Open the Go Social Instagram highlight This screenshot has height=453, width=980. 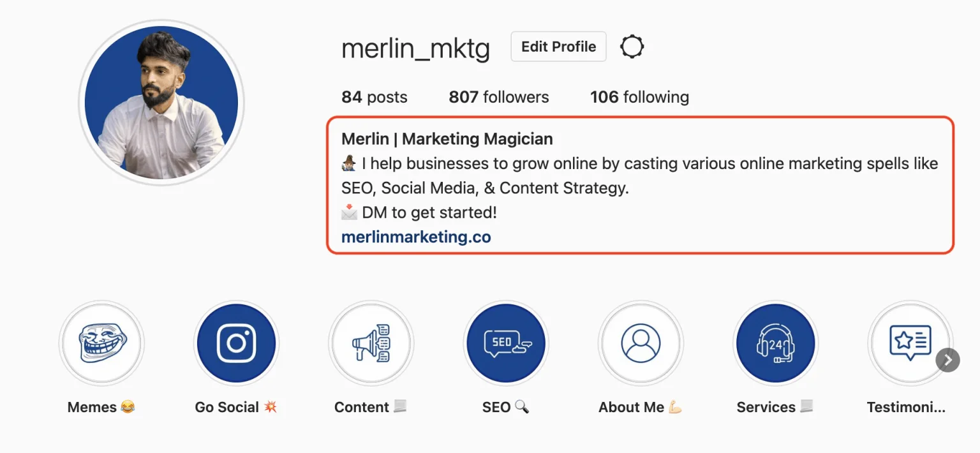[237, 343]
